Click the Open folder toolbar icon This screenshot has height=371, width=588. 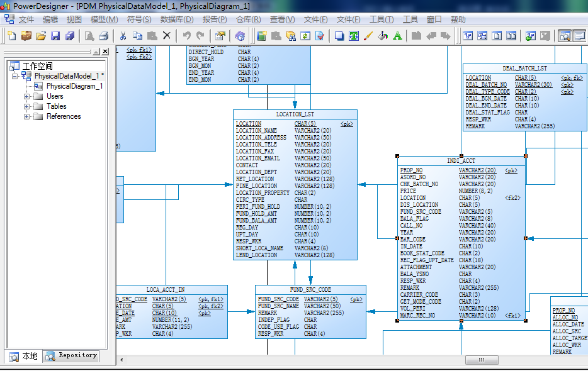click(x=41, y=36)
